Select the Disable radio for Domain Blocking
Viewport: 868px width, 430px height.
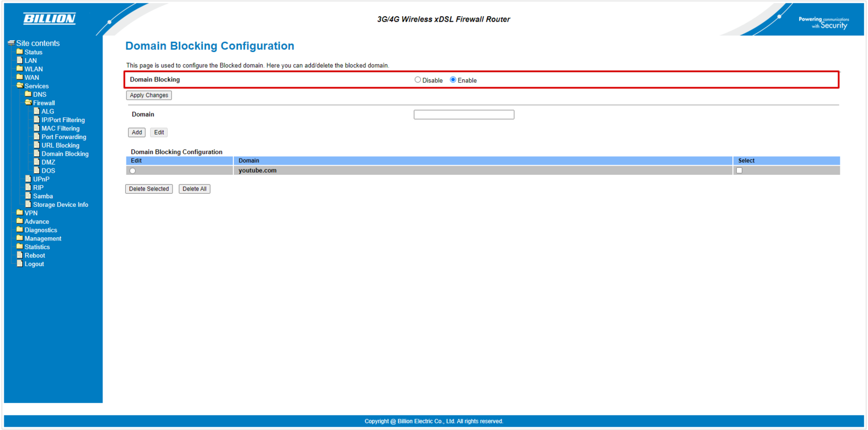418,80
